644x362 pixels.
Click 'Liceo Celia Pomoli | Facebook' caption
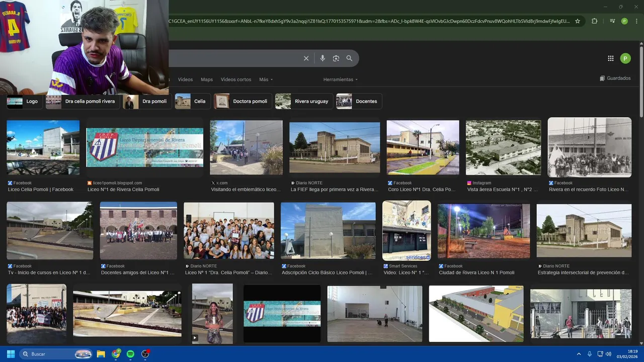(x=41, y=190)
